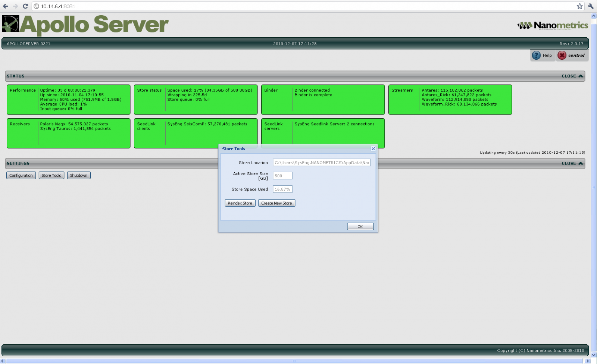Screen dimensions: 597x364
Task: Click the Receivers status tile
Action: click(x=68, y=133)
